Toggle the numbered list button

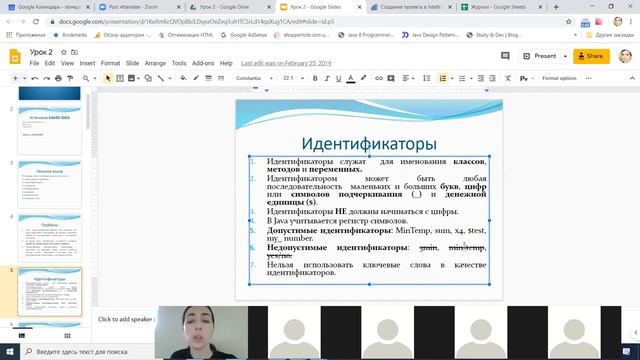pos(443,78)
